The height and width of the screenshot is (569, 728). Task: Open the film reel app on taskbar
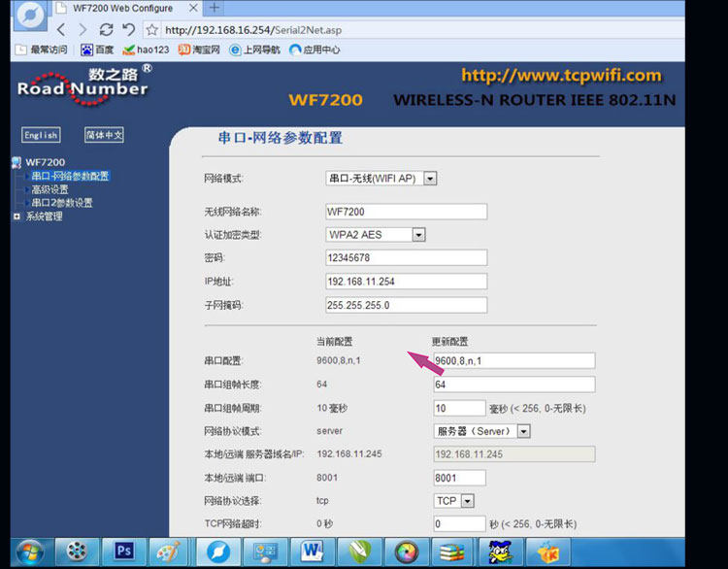(77, 552)
